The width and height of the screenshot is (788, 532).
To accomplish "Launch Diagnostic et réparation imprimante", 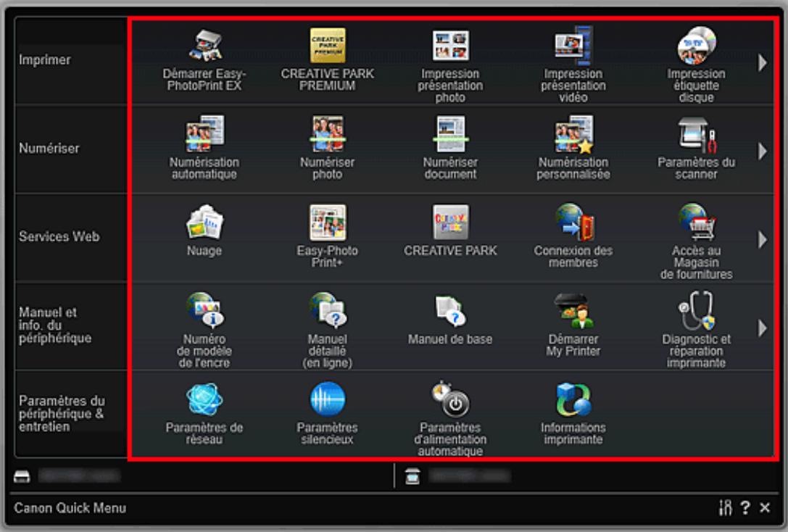I will (x=696, y=310).
